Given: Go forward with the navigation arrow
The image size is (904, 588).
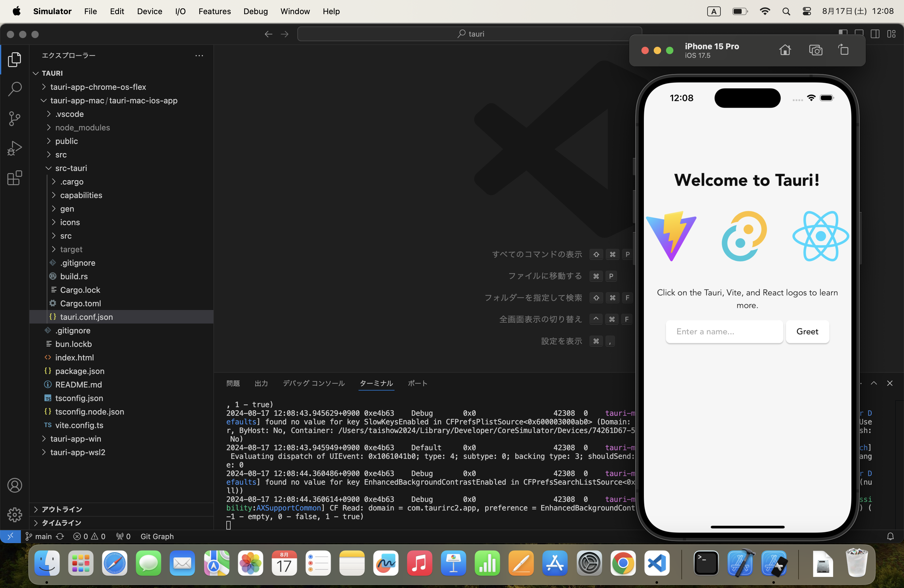Looking at the screenshot, I should [284, 34].
